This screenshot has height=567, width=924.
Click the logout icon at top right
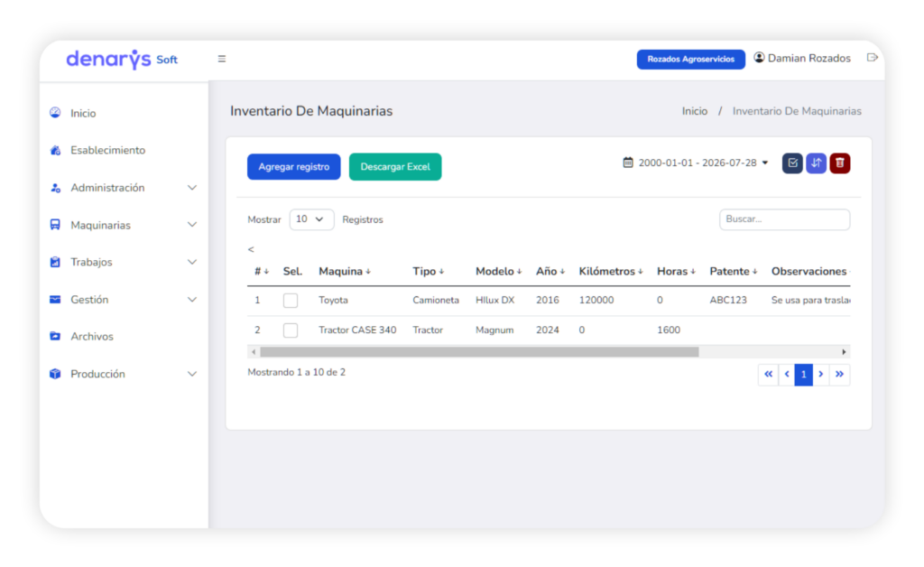tap(873, 58)
